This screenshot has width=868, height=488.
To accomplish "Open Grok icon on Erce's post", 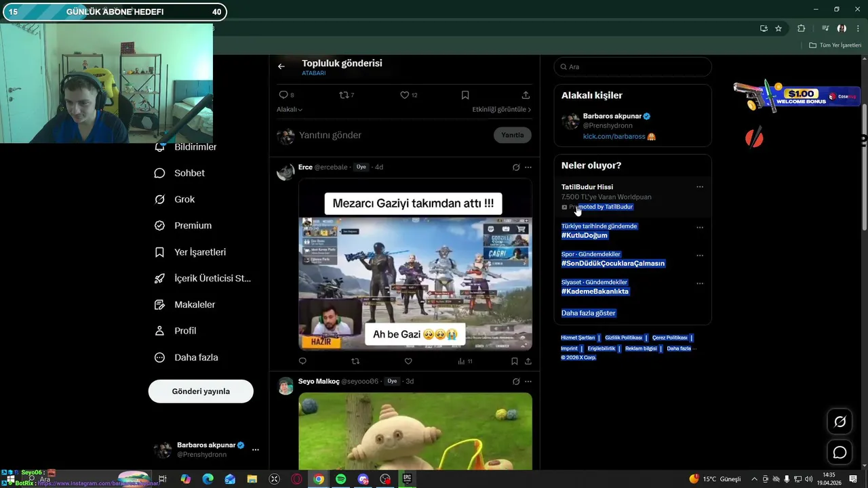I will (516, 167).
